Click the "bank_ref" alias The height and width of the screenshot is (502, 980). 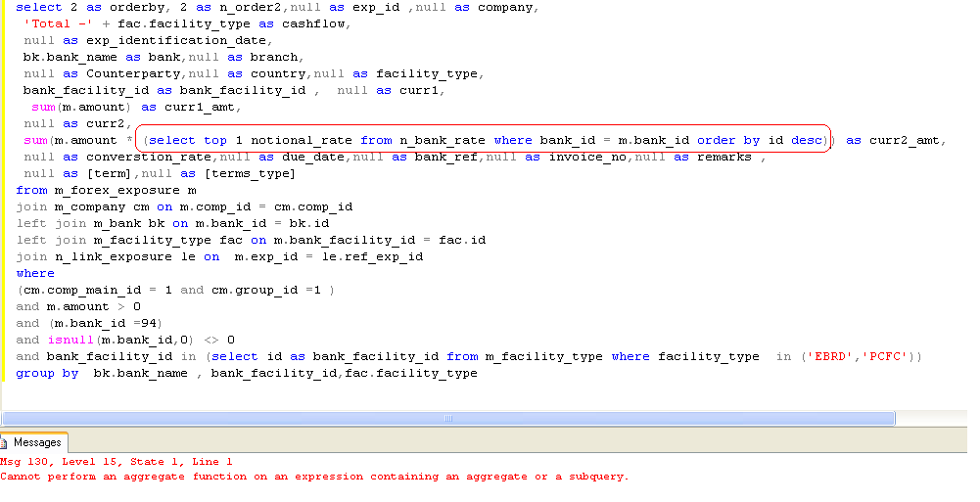tap(445, 157)
